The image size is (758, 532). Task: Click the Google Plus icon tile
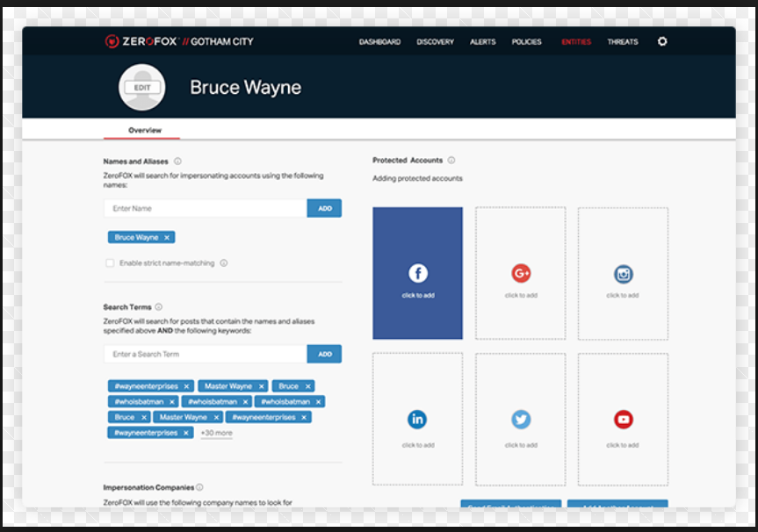tap(521, 274)
